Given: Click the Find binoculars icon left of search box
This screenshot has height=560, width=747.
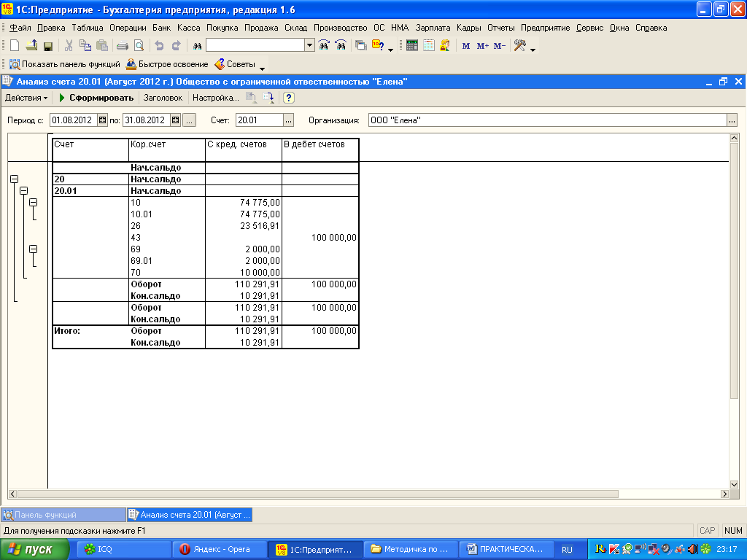Looking at the screenshot, I should (x=197, y=46).
